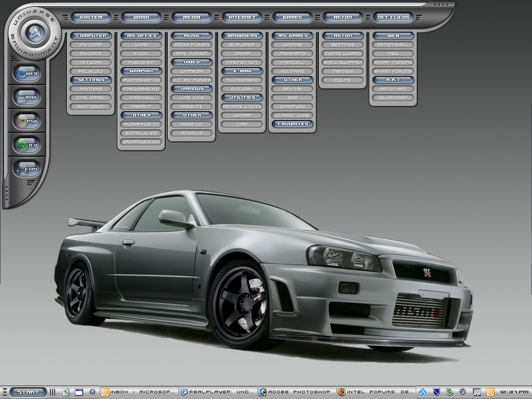This screenshot has height=399, width=532.
Task: Open the SYSTEM menu category
Action: (x=91, y=18)
